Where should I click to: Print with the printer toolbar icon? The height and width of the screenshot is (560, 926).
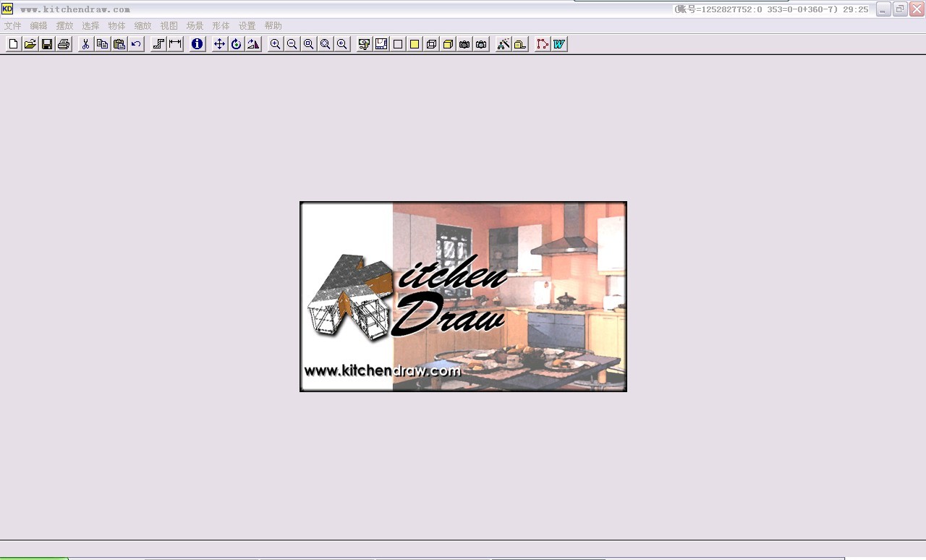64,44
